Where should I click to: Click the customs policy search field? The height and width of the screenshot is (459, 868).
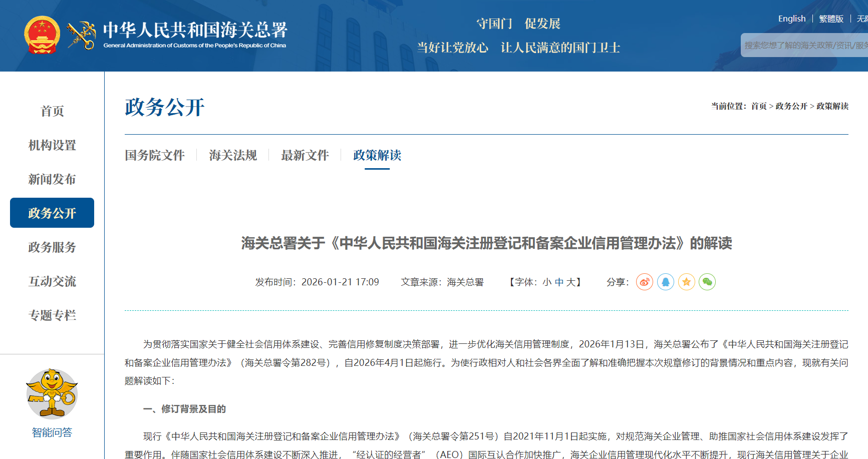coord(804,46)
